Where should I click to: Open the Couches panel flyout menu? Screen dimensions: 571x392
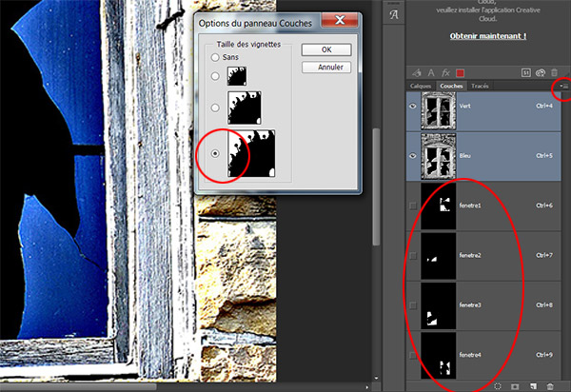(562, 86)
